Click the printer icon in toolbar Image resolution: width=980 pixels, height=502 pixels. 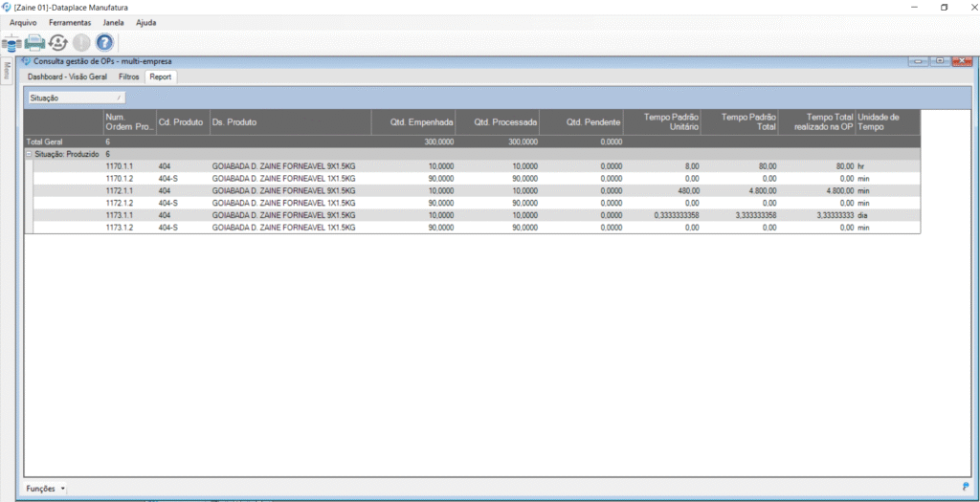pyautogui.click(x=34, y=42)
